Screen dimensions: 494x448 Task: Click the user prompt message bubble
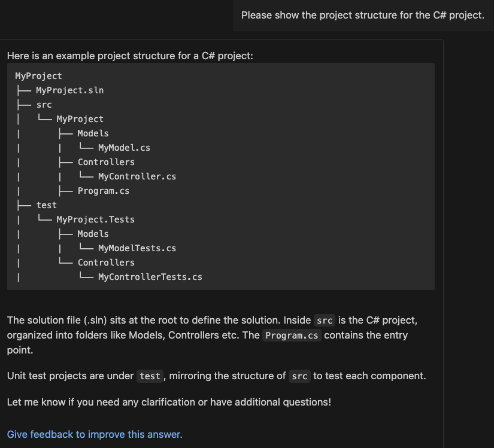(362, 15)
